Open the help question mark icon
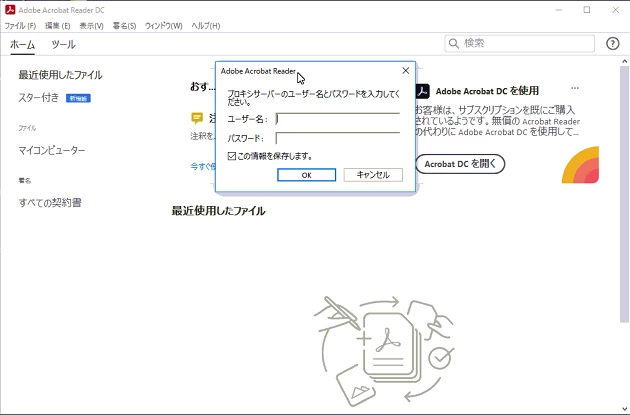Screen dimensions: 630x415 click(612, 43)
